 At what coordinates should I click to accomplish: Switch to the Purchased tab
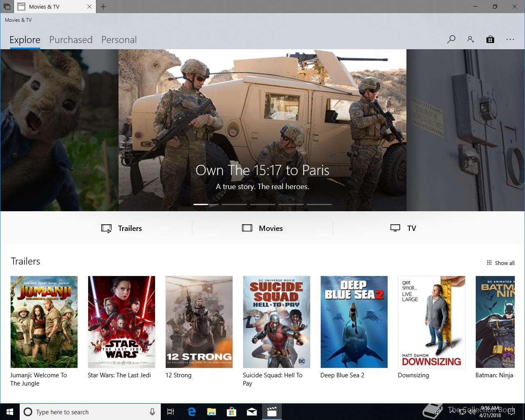71,40
